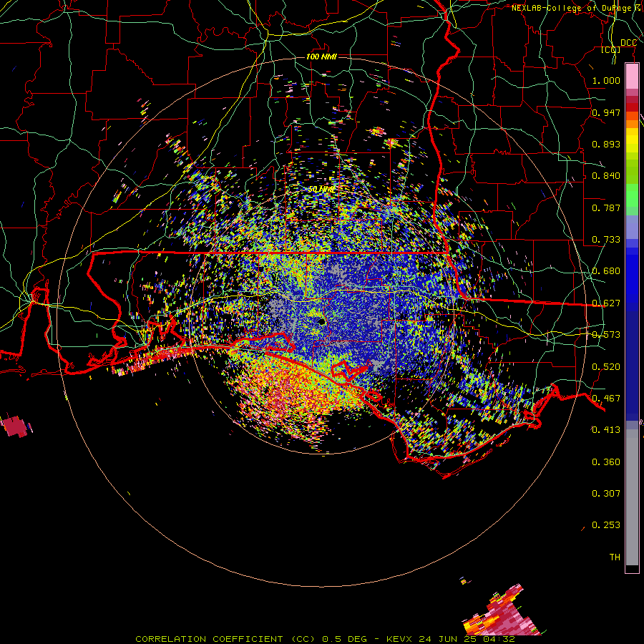Click the [CC] units label
This screenshot has width=644, height=644.
[611, 50]
